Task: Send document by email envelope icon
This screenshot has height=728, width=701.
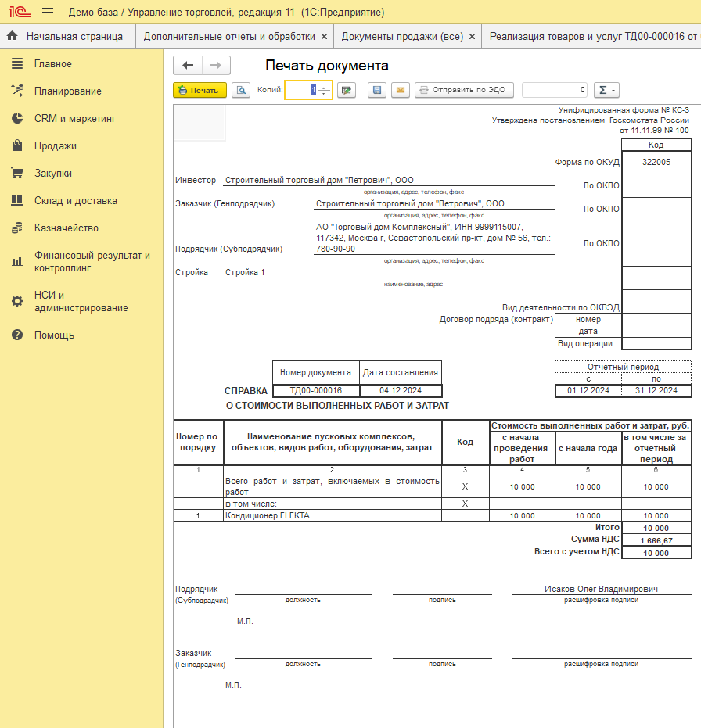Action: click(x=400, y=90)
